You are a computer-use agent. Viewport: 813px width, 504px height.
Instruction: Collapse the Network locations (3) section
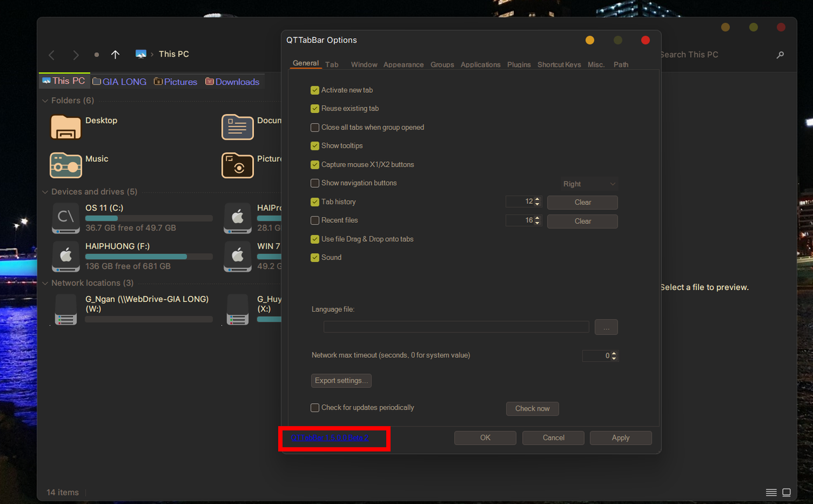[x=44, y=282]
